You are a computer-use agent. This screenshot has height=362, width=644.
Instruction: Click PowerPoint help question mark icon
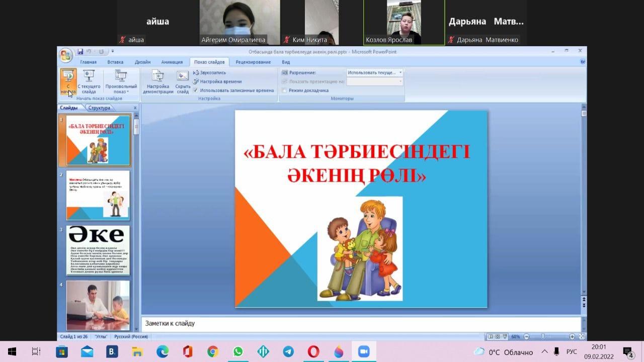pos(583,62)
